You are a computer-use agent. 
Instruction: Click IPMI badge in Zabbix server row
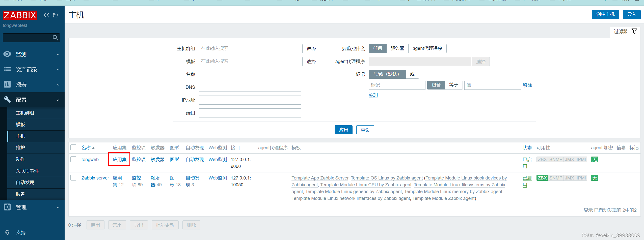point(581,178)
